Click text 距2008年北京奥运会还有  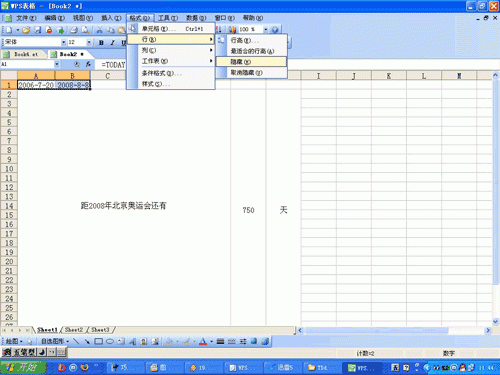pyautogui.click(x=123, y=206)
